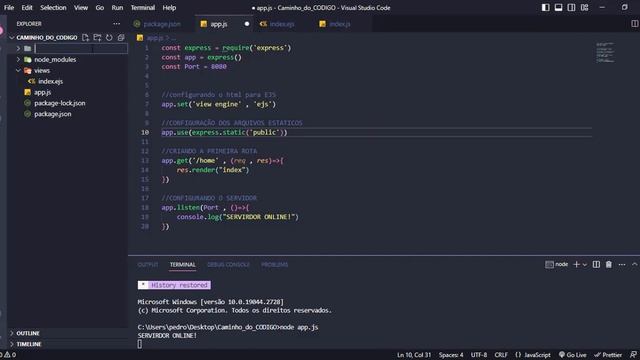This screenshot has height=360, width=640.
Task: Expand the new unnamed folder chevron
Action: pos(18,49)
